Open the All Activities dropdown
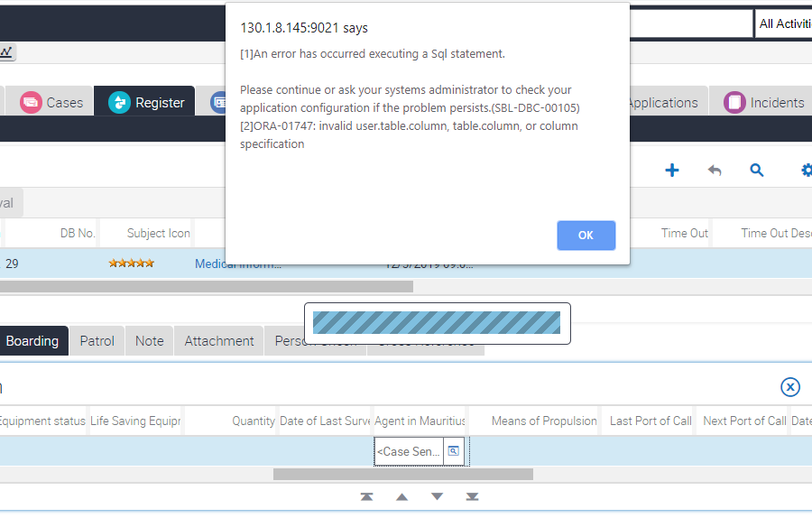 point(783,23)
